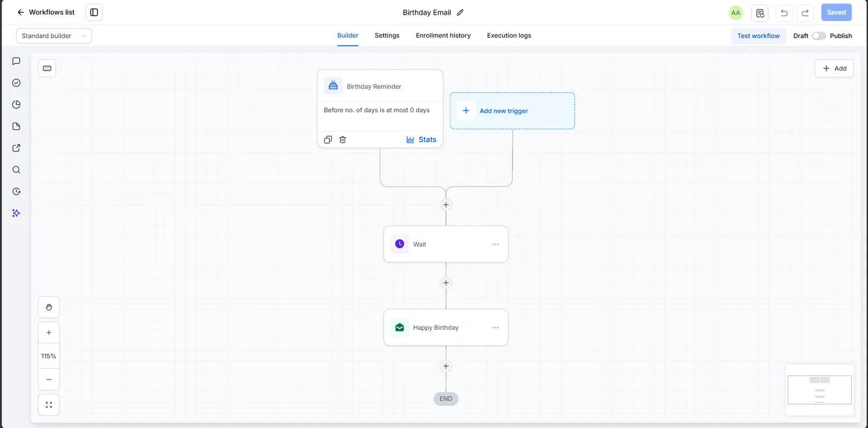This screenshot has width=868, height=428.
Task: Switch to the Settings tab
Action: pyautogui.click(x=387, y=36)
